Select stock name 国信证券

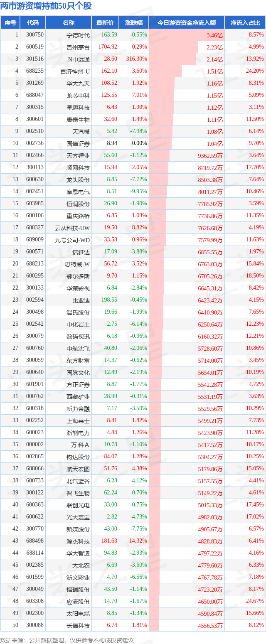[x=78, y=144]
